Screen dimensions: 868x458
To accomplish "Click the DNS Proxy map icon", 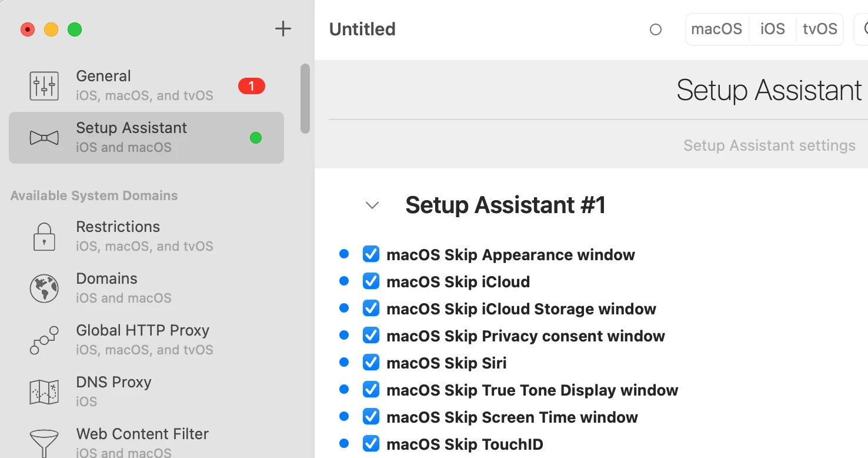I will coord(44,392).
